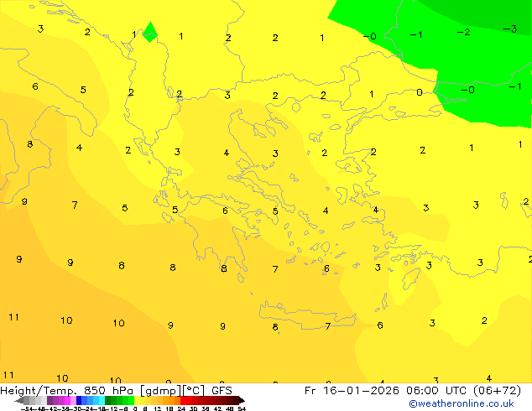Pick the cyan swatch on color scale
532x411 pixels.
[x=102, y=400]
